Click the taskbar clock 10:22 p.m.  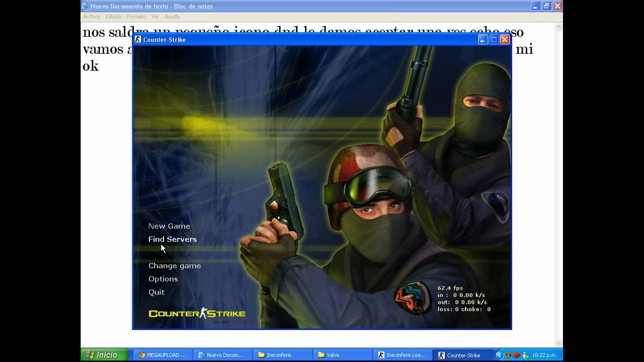pyautogui.click(x=545, y=355)
